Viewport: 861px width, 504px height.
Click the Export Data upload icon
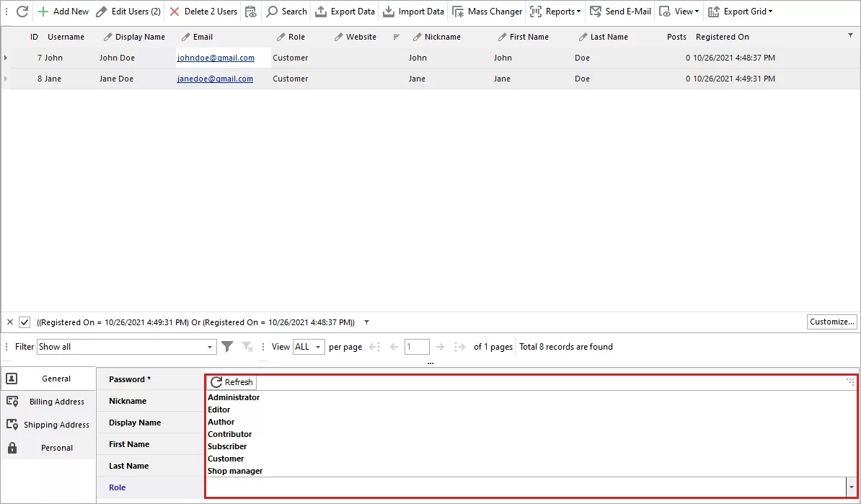pos(322,11)
